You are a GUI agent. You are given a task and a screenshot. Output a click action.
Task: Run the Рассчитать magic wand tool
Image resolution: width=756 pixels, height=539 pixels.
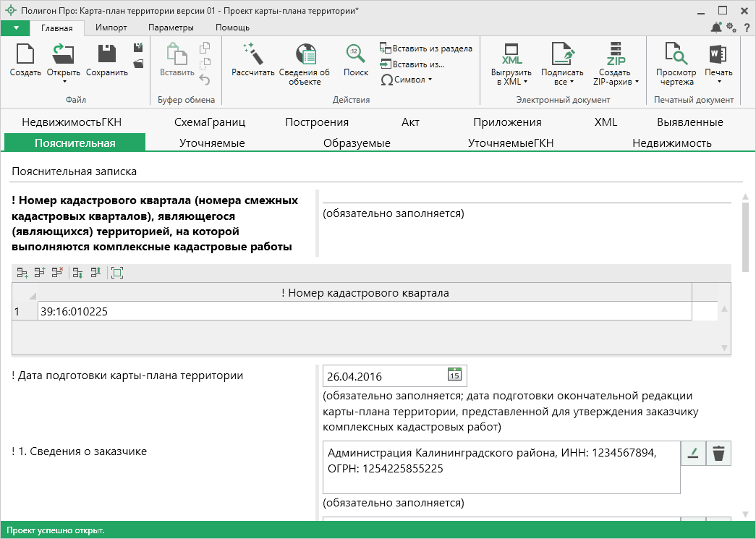pos(253,55)
